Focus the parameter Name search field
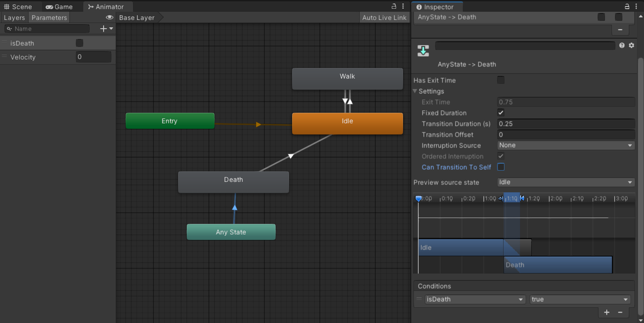Viewport: 644px width, 323px height. tap(47, 28)
